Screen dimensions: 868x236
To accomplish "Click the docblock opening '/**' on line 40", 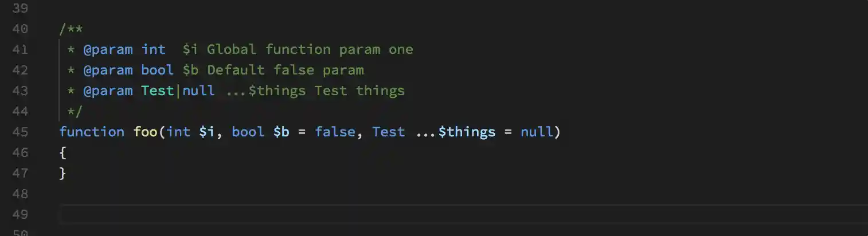I will tap(71, 29).
